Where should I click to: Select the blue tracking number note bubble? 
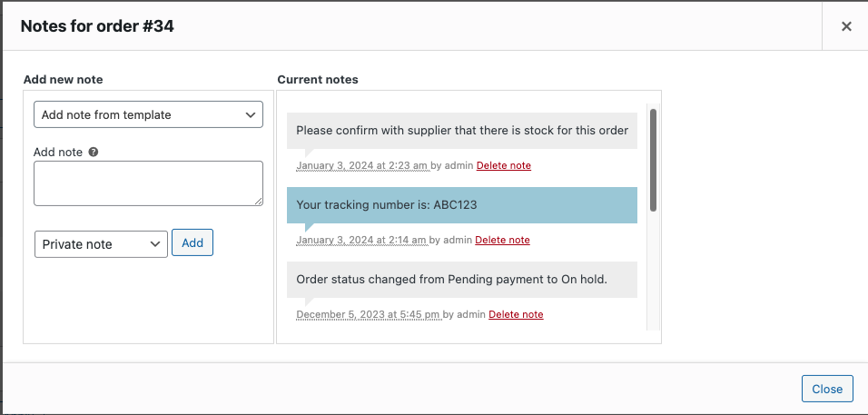(x=462, y=204)
